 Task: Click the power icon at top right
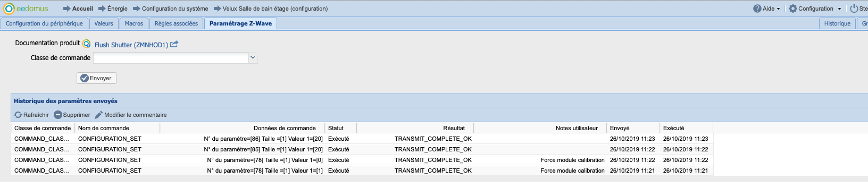click(854, 8)
